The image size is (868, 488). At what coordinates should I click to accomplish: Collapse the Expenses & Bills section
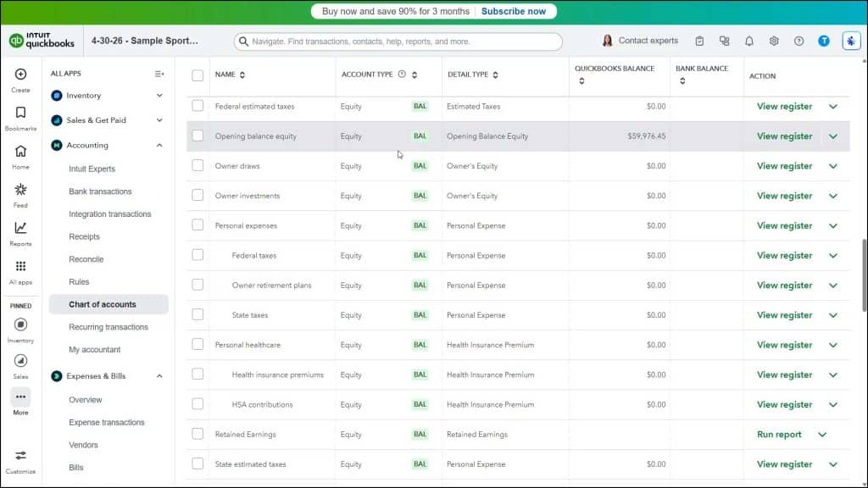(x=159, y=376)
